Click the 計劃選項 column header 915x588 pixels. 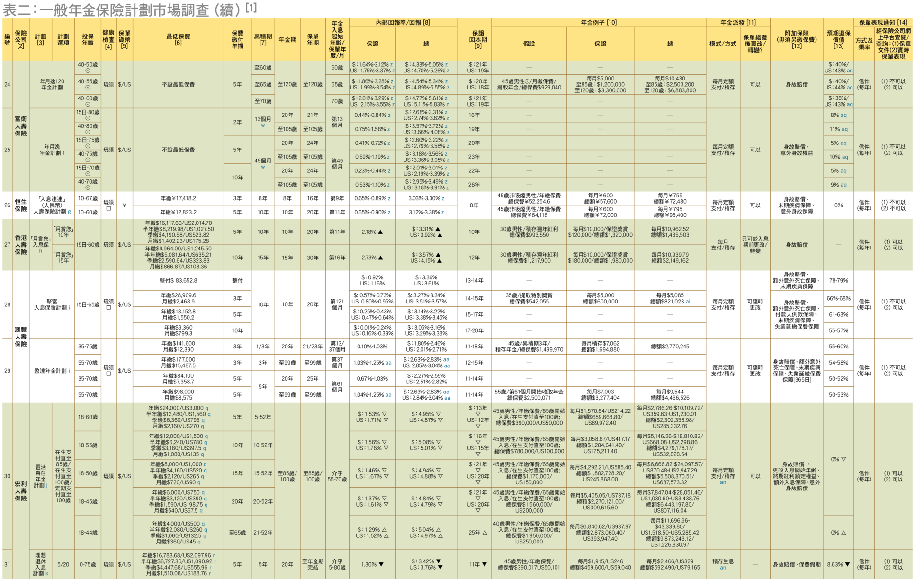63,39
